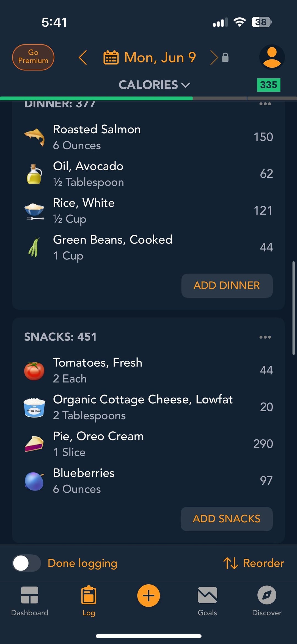
Task: Tap the orange plus add button
Action: click(x=148, y=596)
